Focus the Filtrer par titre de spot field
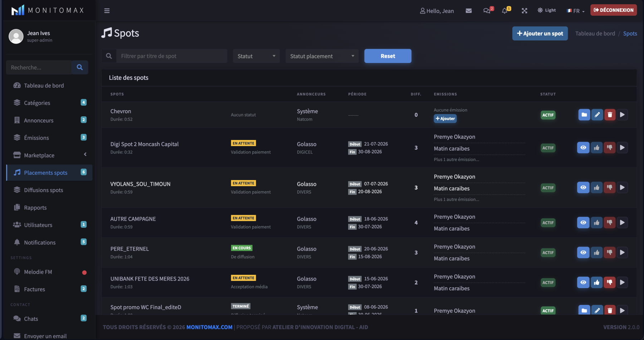 click(172, 56)
